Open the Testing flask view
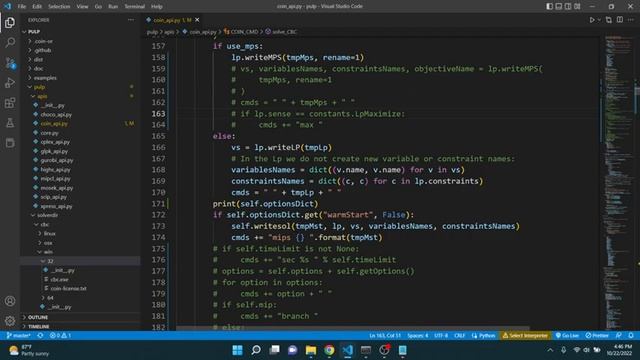This screenshot has height=360, width=640. click(x=10, y=122)
